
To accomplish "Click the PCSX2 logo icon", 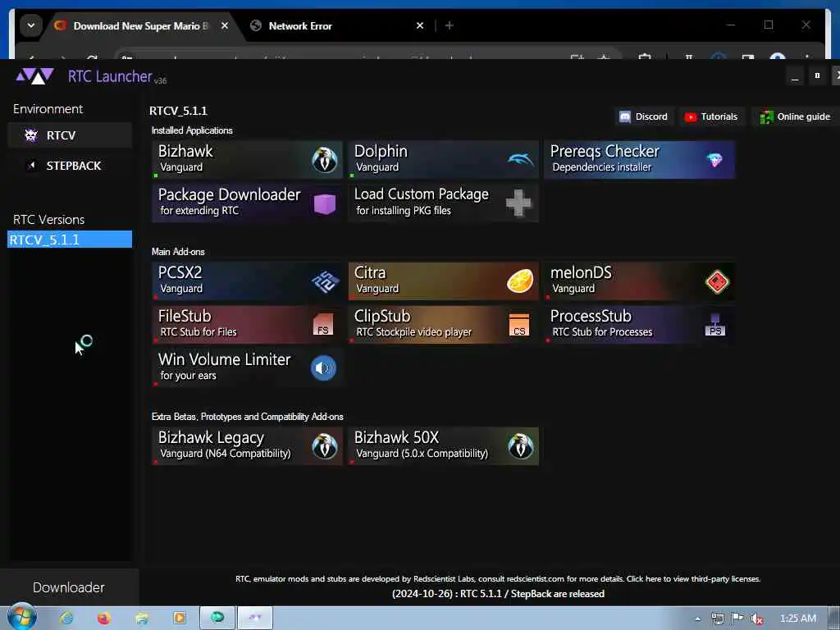I will coord(325,281).
